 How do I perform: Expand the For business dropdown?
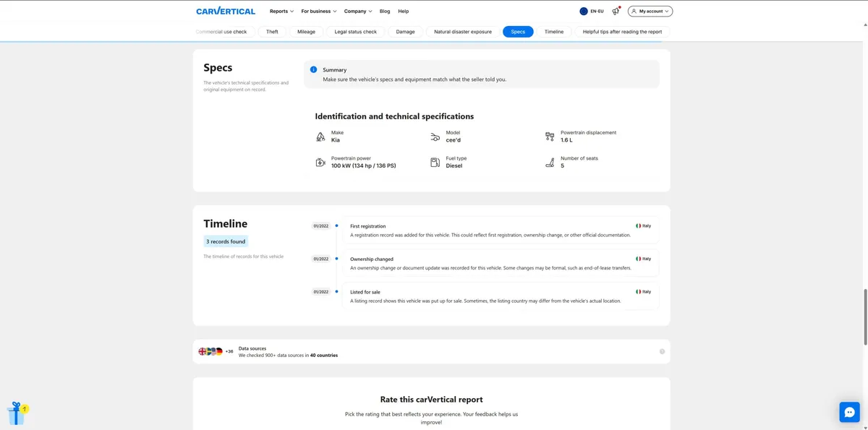point(319,12)
